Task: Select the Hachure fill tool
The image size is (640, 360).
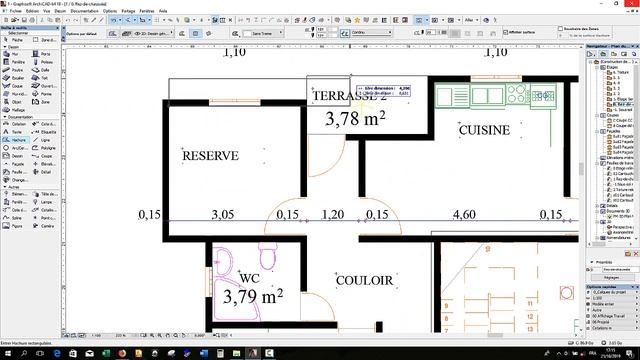Action: point(15,140)
